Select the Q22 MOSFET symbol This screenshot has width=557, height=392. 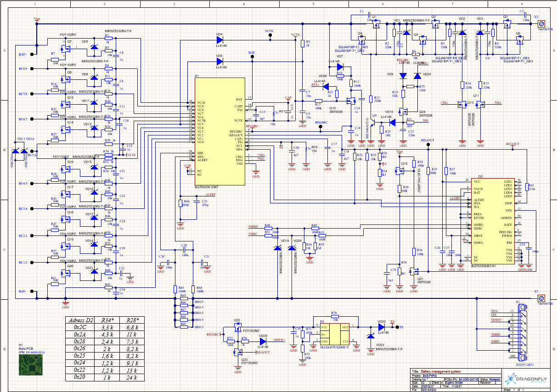click(x=238, y=327)
